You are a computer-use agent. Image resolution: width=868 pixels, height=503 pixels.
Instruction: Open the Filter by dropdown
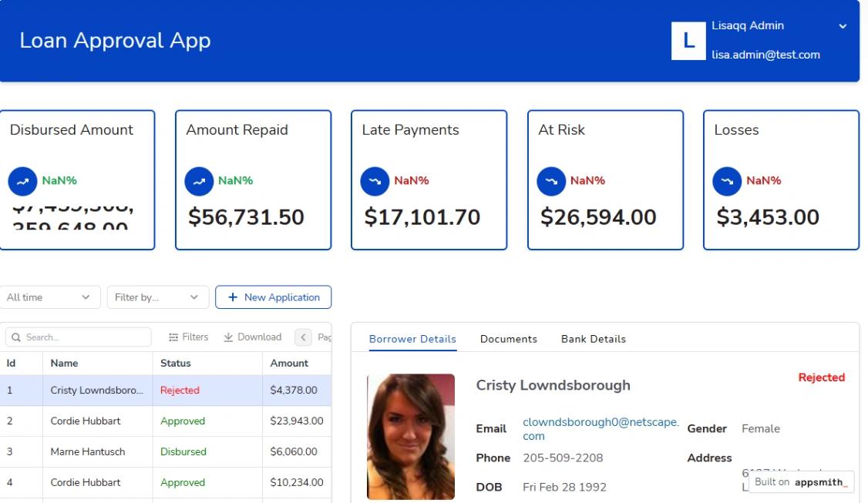158,297
